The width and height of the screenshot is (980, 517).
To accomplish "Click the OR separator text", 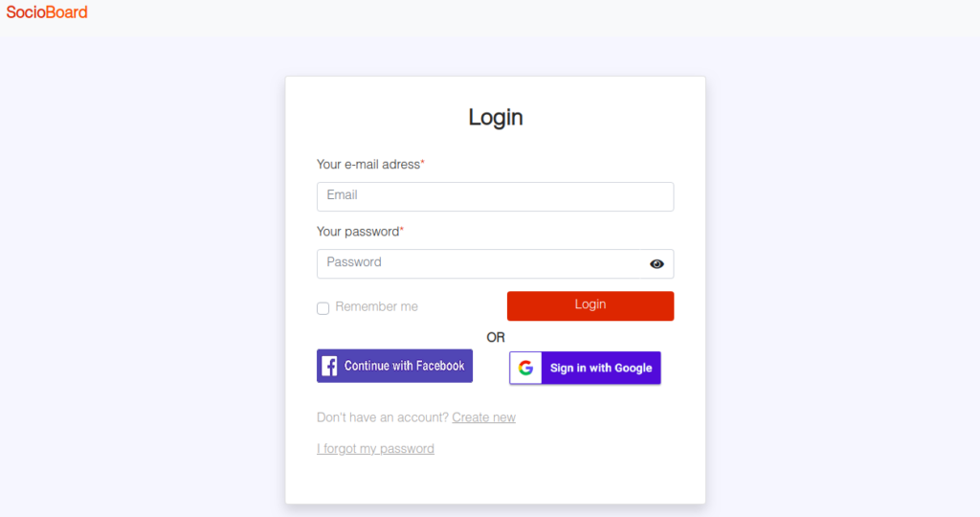I will point(496,338).
